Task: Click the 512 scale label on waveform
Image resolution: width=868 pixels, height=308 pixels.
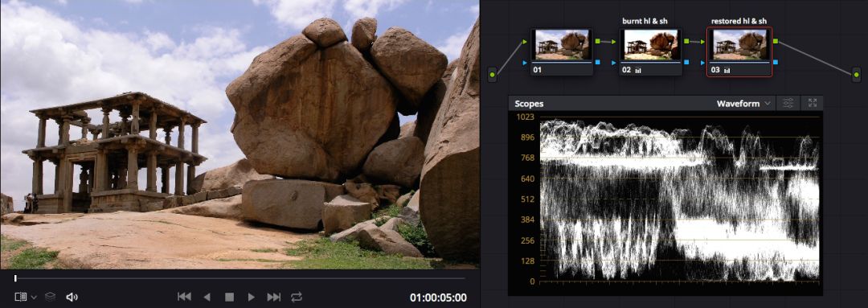Action: 527,199
